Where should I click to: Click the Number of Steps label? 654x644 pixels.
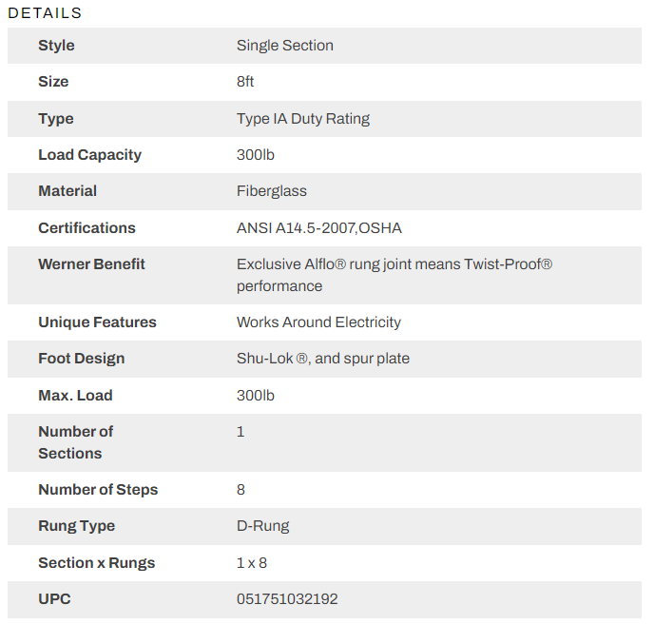click(98, 490)
